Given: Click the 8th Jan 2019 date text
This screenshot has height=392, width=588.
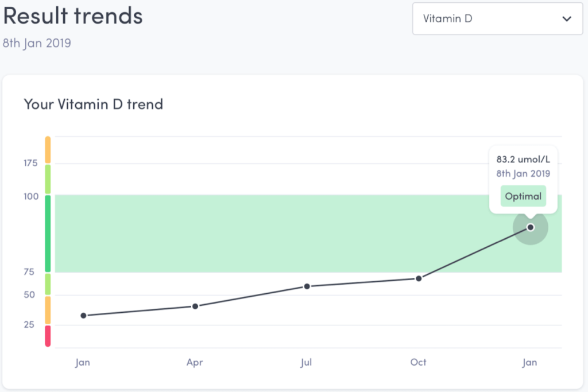Looking at the screenshot, I should click(x=37, y=43).
